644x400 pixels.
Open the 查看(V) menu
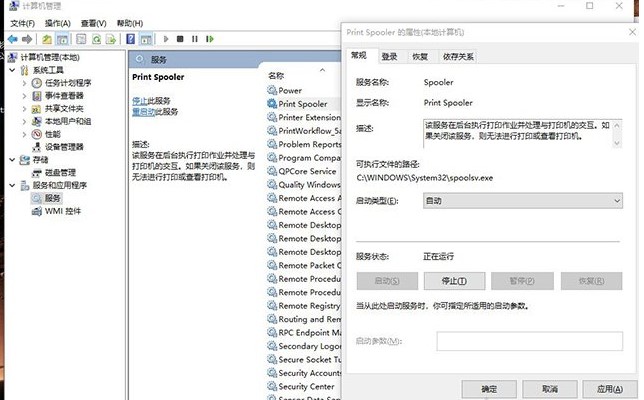[94, 23]
